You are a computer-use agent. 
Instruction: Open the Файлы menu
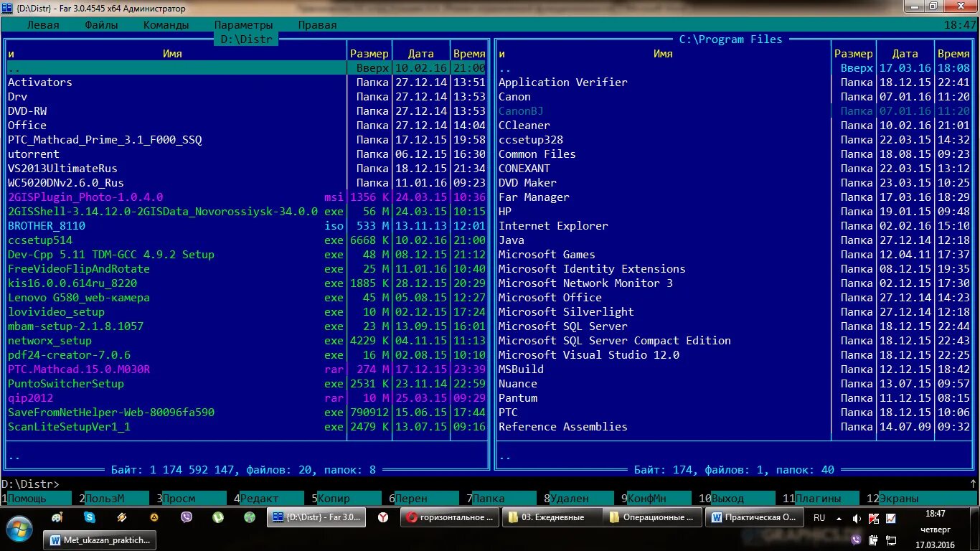coord(101,25)
